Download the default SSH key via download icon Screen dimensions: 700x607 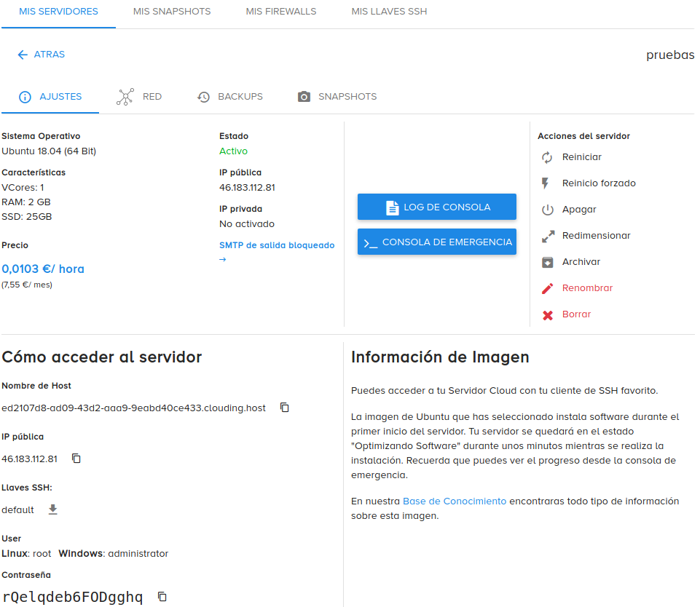tap(52, 509)
